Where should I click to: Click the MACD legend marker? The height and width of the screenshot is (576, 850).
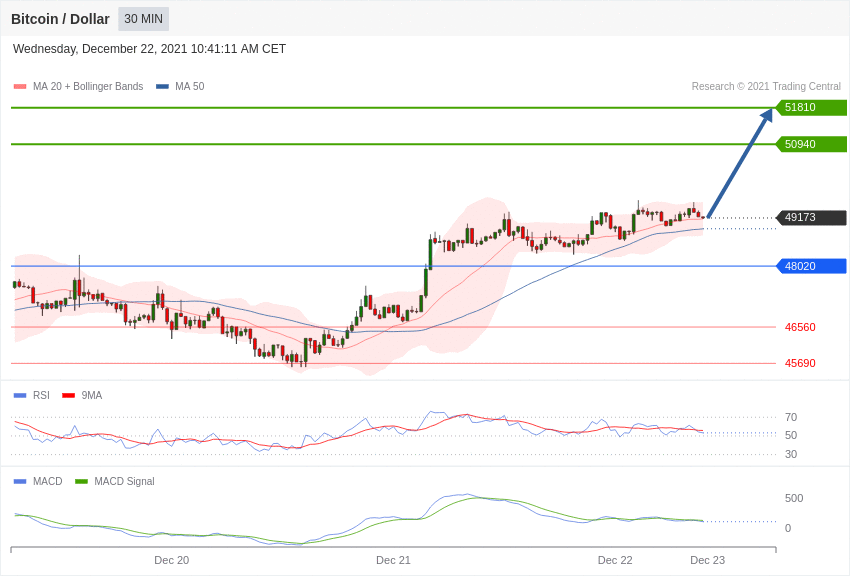20,482
